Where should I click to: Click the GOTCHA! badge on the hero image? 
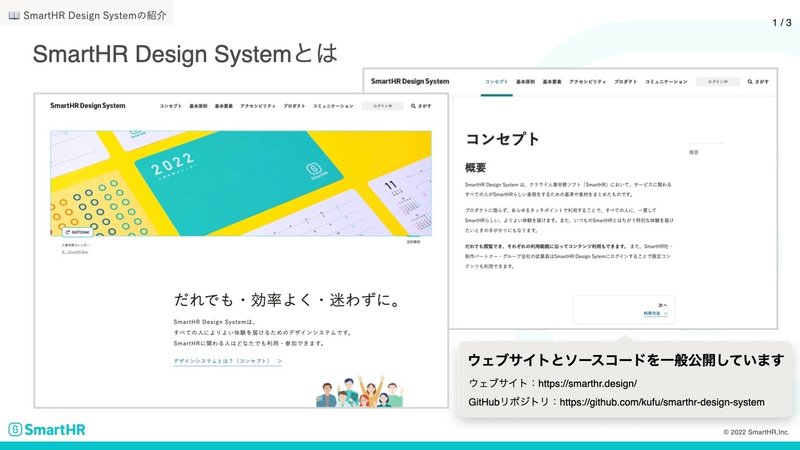click(x=78, y=232)
